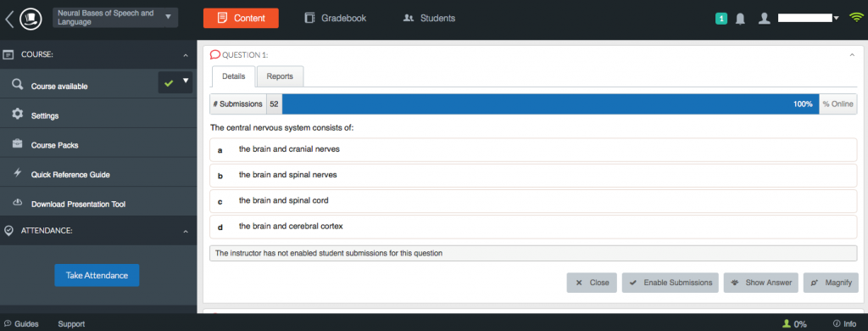Select answer a brain and cranial nerves
Viewport: 868px width, 331px height.
tap(533, 149)
